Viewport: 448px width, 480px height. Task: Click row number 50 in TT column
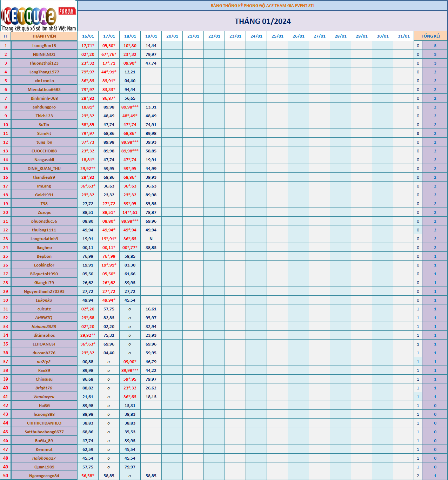pos(6,476)
